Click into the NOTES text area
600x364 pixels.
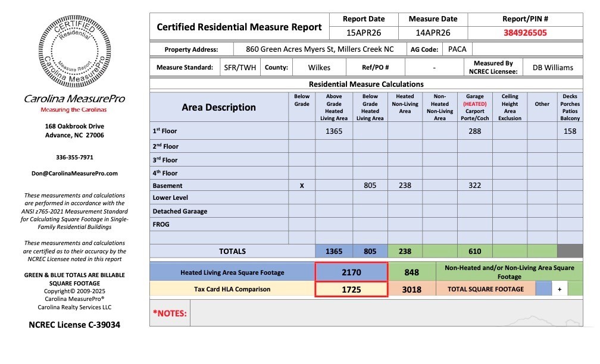coord(386,313)
